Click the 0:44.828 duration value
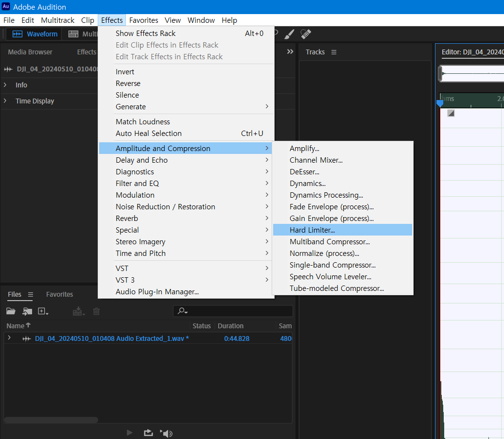 coord(237,338)
